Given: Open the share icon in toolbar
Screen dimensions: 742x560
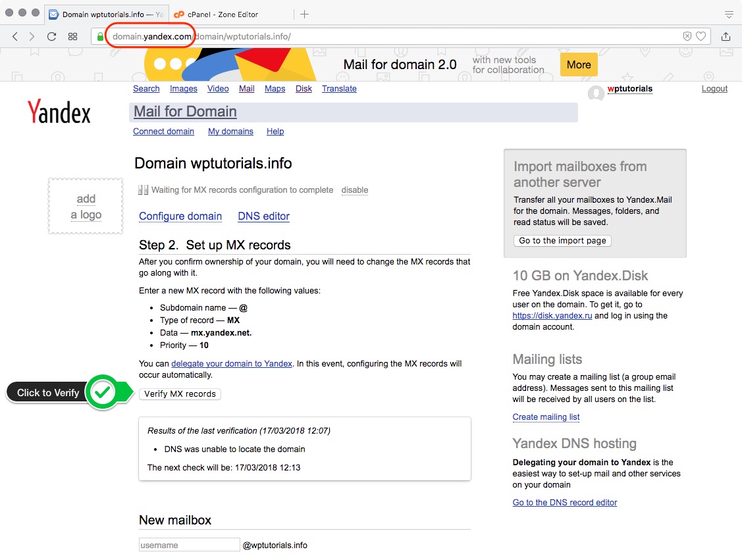Looking at the screenshot, I should 726,36.
